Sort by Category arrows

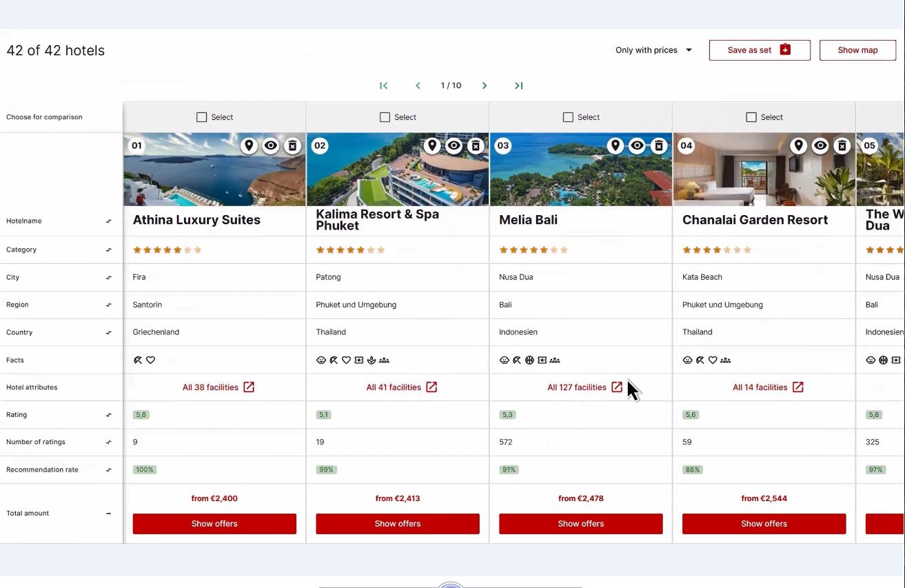(x=108, y=250)
